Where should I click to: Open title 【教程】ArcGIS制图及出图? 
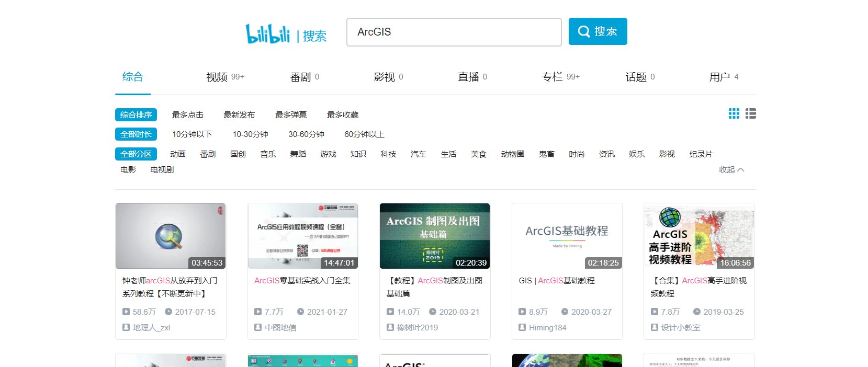(x=435, y=287)
